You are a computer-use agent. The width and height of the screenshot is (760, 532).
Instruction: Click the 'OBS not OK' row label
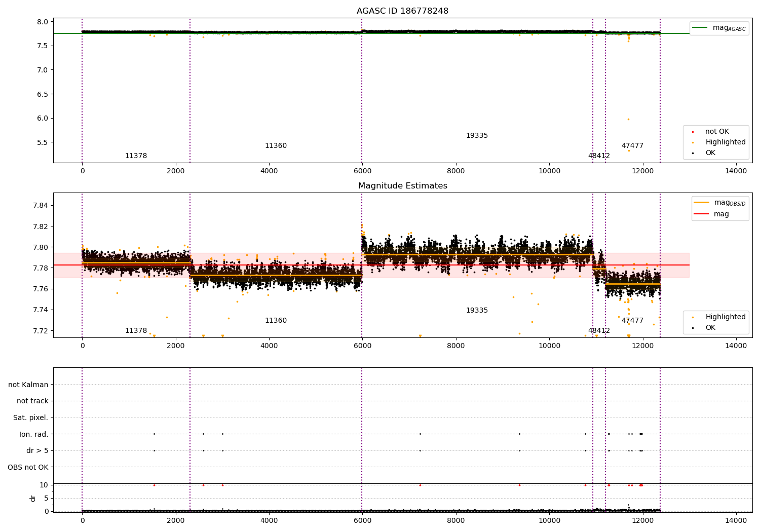(x=28, y=468)
